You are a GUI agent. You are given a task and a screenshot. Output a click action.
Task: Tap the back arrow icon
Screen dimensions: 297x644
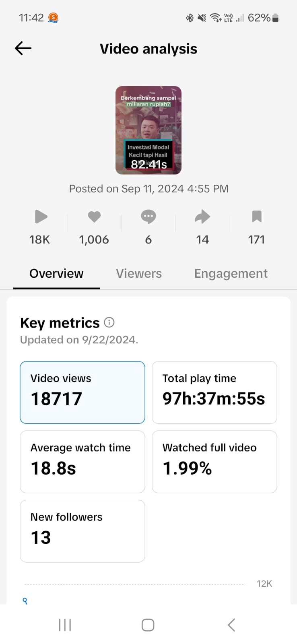[x=23, y=48]
